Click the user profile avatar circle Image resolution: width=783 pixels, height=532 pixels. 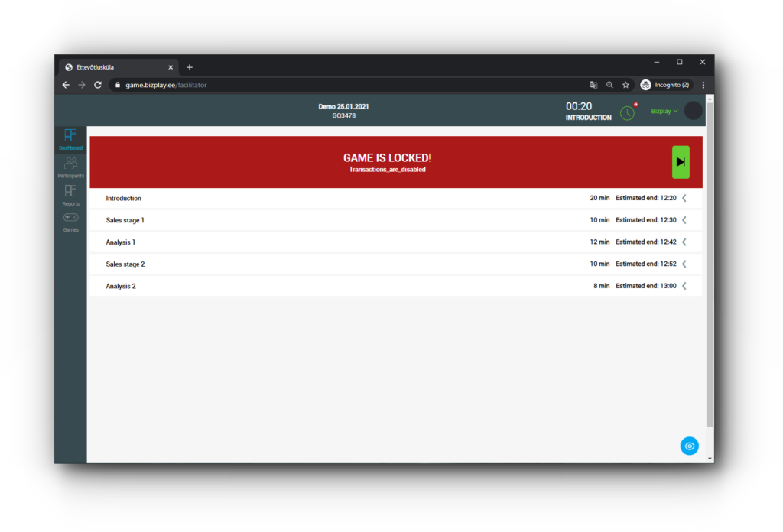point(693,111)
